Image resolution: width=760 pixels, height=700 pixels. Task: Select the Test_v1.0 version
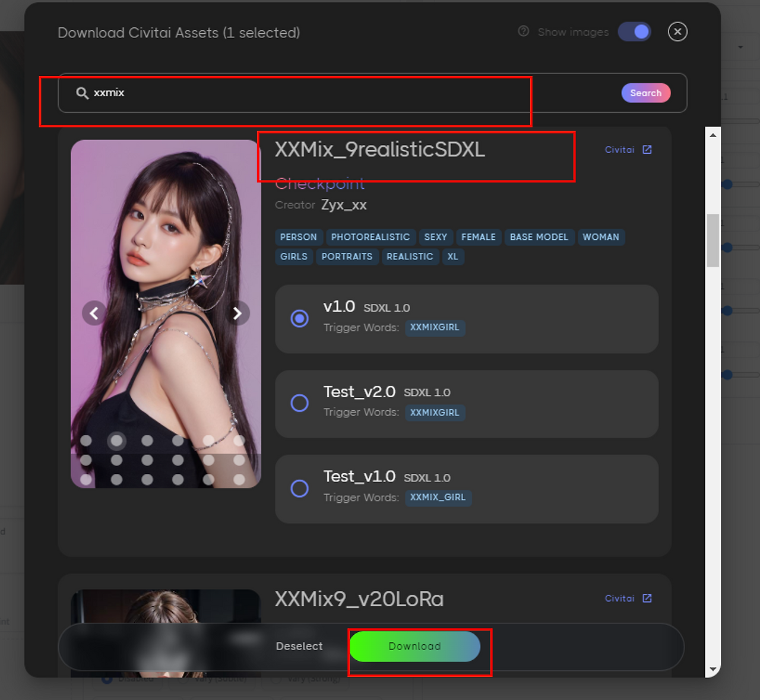(x=299, y=489)
